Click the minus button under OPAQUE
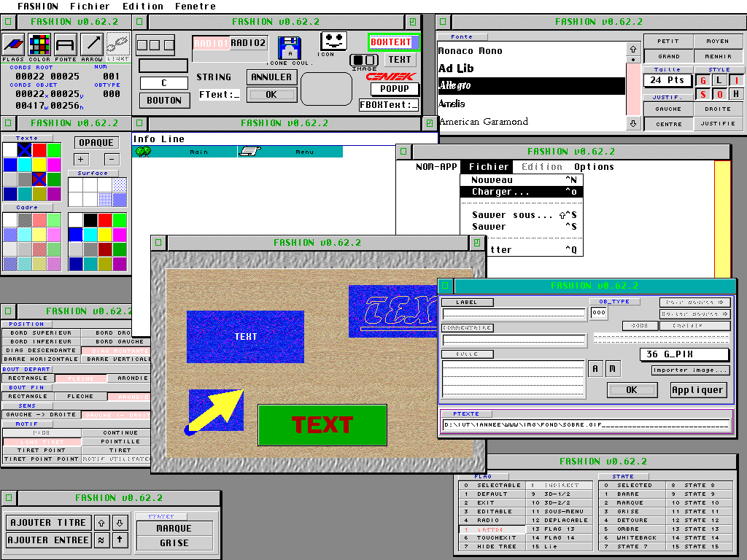747x560 pixels. (x=112, y=160)
